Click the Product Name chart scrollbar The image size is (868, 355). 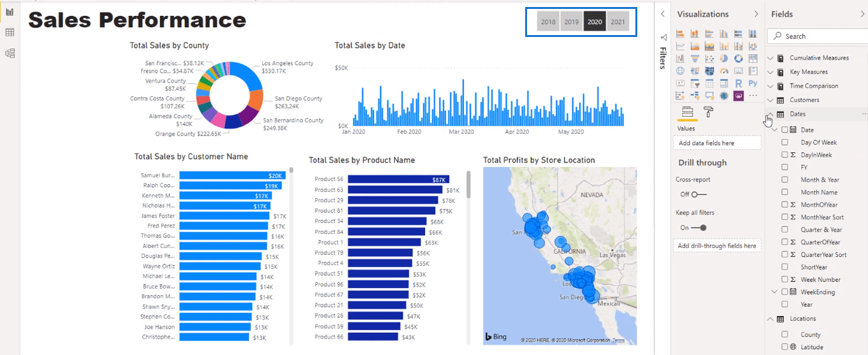pos(468,184)
